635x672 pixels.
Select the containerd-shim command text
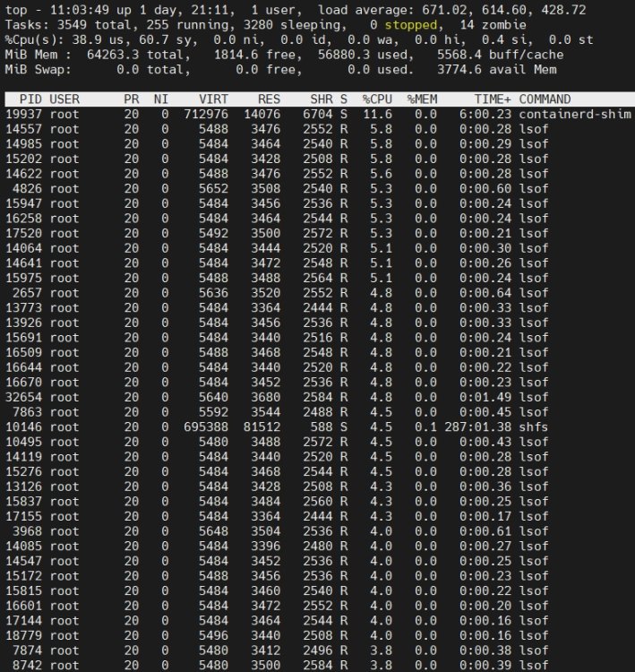point(575,115)
